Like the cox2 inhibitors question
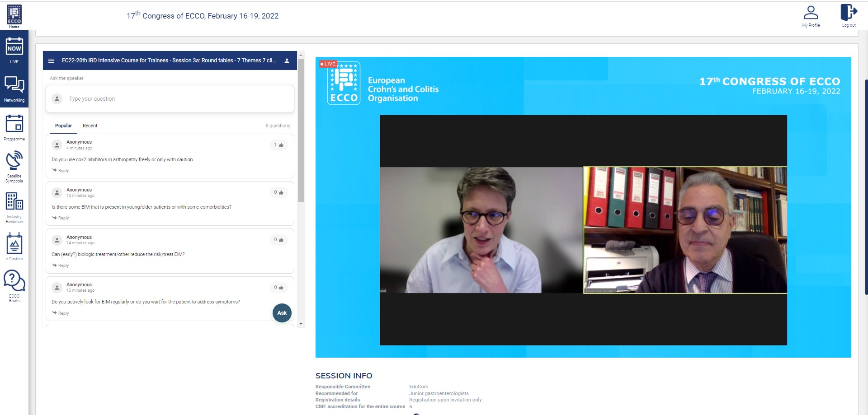868x415 pixels. [279, 145]
